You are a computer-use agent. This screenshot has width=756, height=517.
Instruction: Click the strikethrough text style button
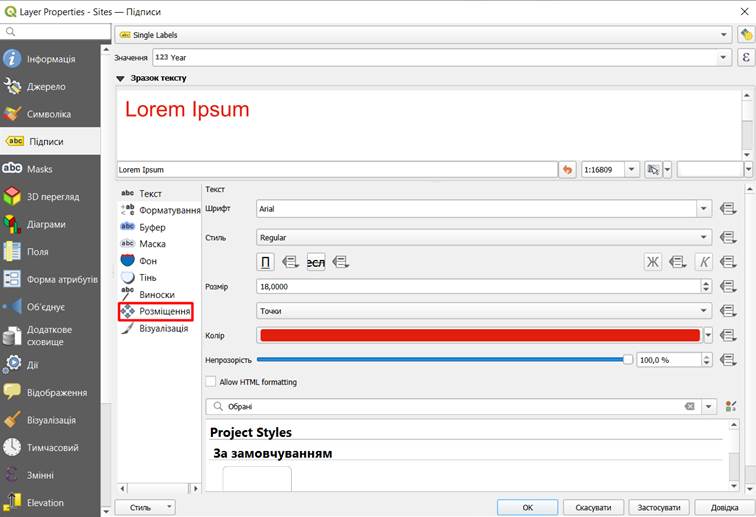tap(316, 262)
